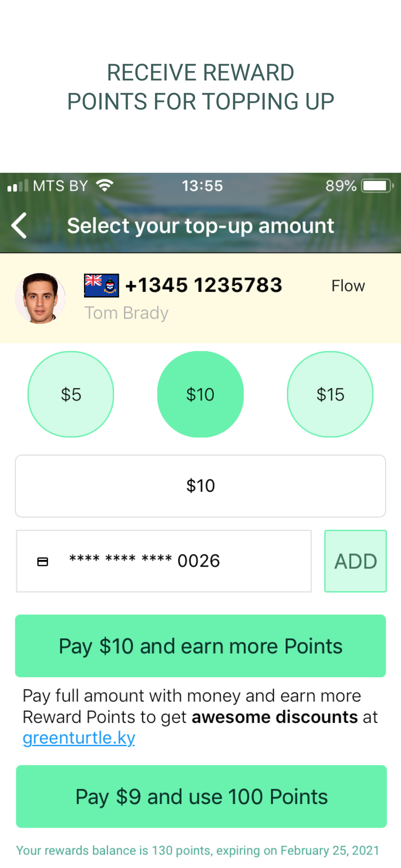The image size is (401, 868).
Task: Open saved card ending 0026 selector
Action: coord(164,561)
